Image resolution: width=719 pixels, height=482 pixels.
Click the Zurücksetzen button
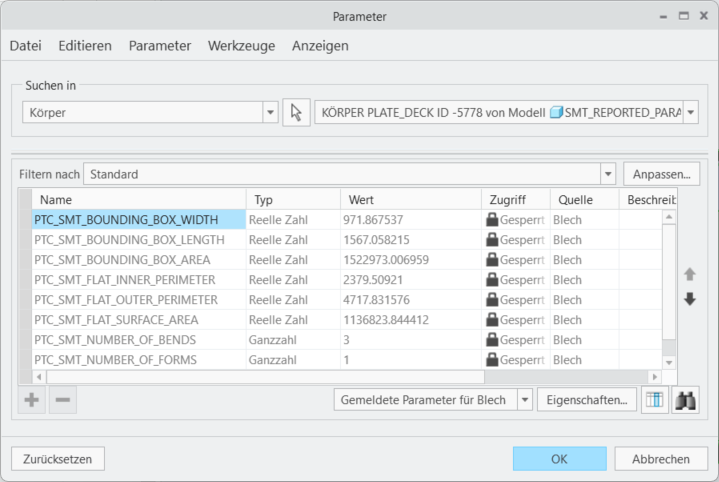[x=58, y=459]
